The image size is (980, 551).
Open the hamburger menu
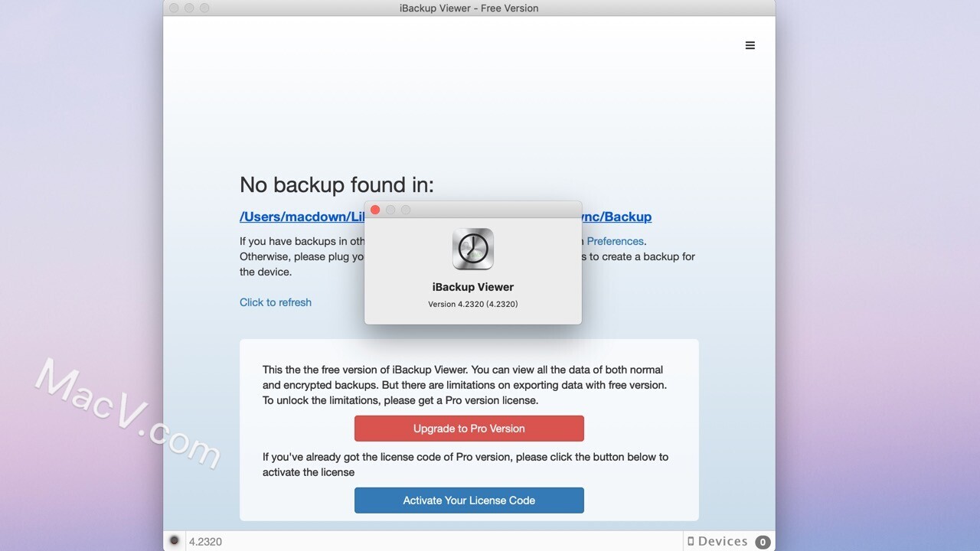[750, 45]
